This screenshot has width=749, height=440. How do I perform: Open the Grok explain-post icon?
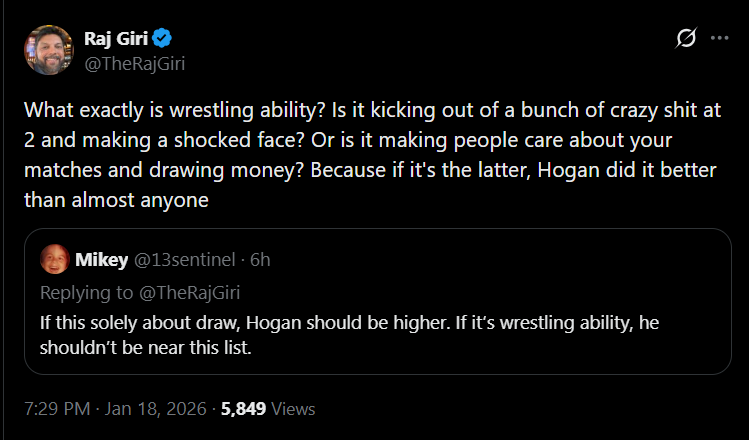686,39
